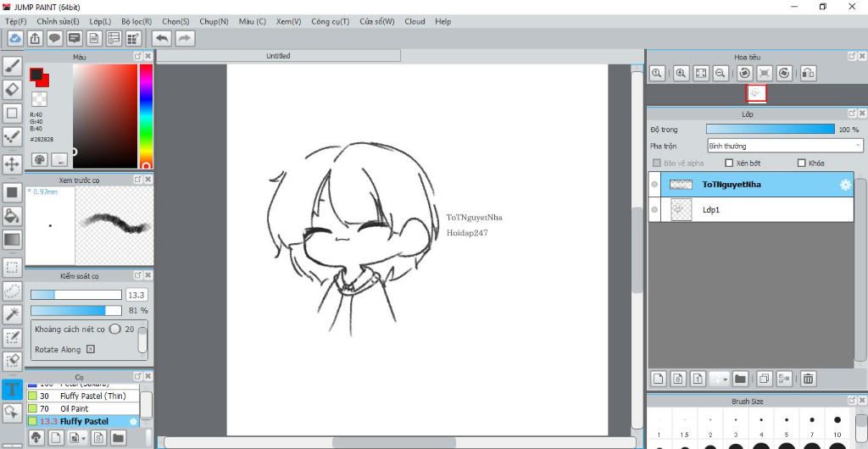Viewport: 868px width, 449px height.
Task: Flip the canvas view in Navigator
Action: (808, 73)
